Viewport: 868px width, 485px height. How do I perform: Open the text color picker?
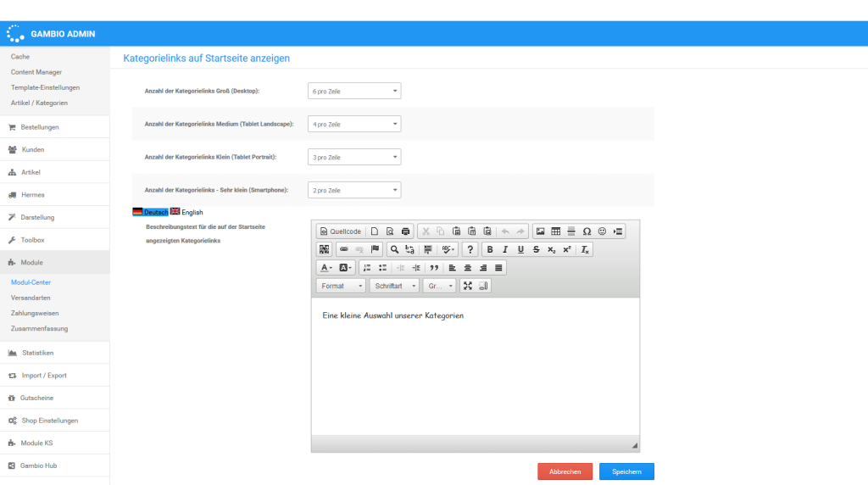[x=325, y=268]
